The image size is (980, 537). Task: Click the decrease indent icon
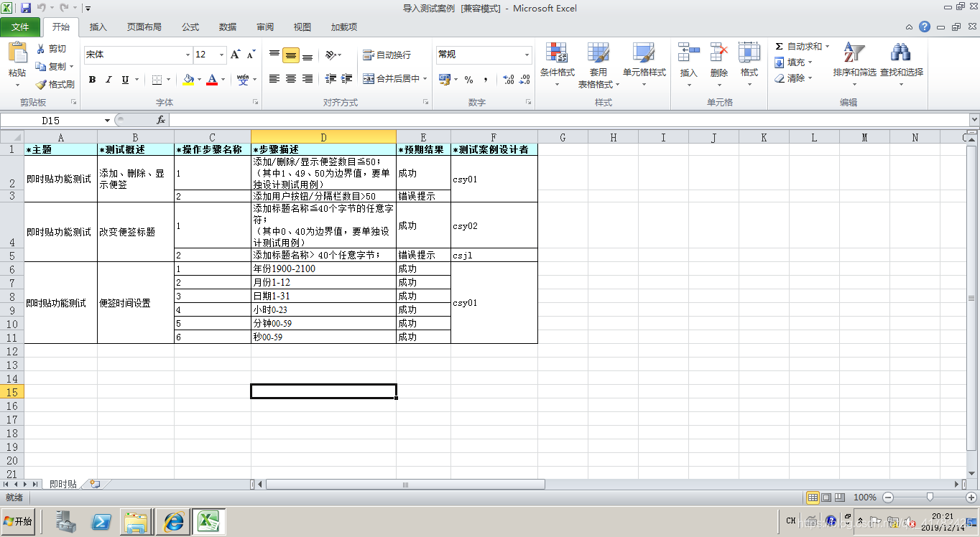tap(330, 79)
